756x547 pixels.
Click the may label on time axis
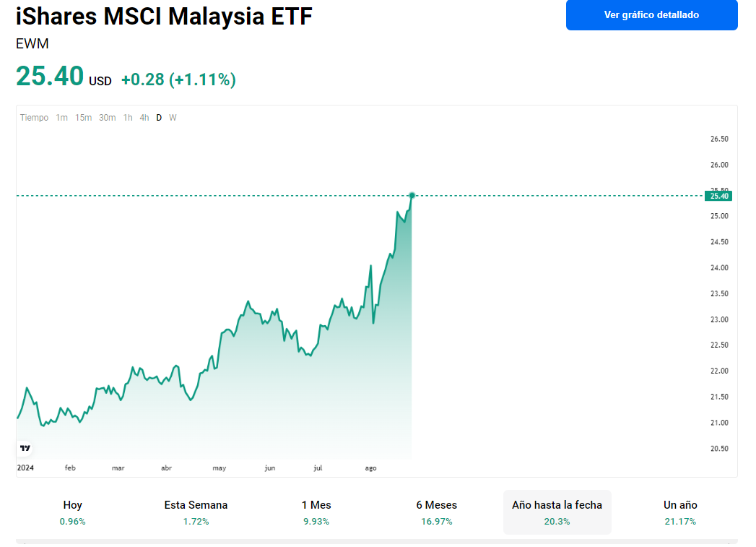click(220, 468)
